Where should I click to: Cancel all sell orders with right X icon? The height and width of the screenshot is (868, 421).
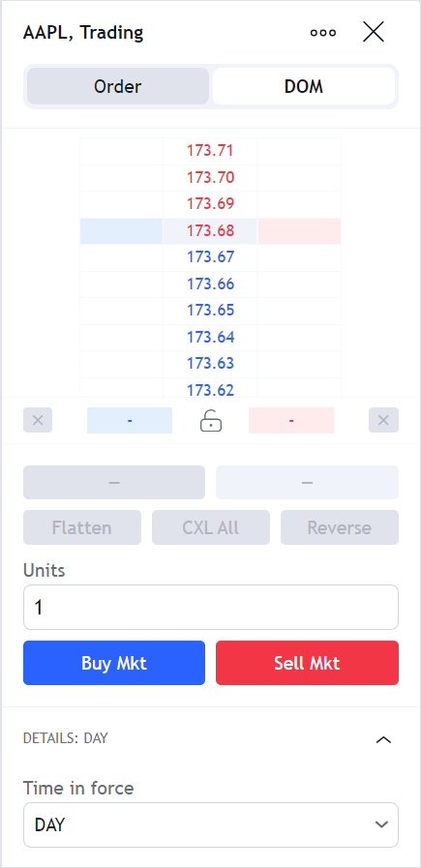coord(383,420)
